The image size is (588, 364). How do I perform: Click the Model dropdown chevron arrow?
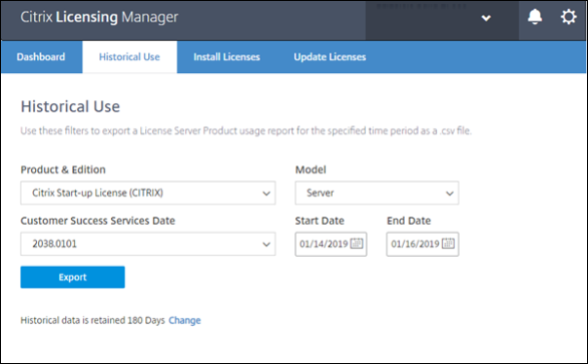point(449,194)
